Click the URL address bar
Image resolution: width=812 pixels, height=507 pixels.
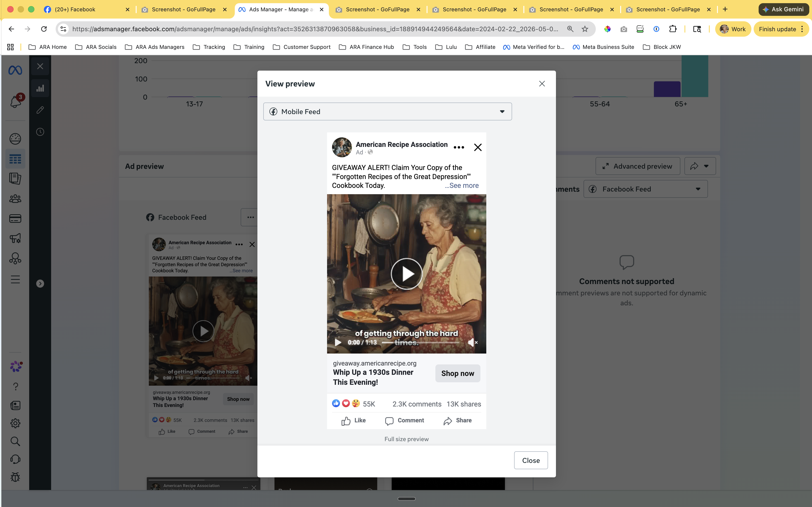(x=315, y=29)
